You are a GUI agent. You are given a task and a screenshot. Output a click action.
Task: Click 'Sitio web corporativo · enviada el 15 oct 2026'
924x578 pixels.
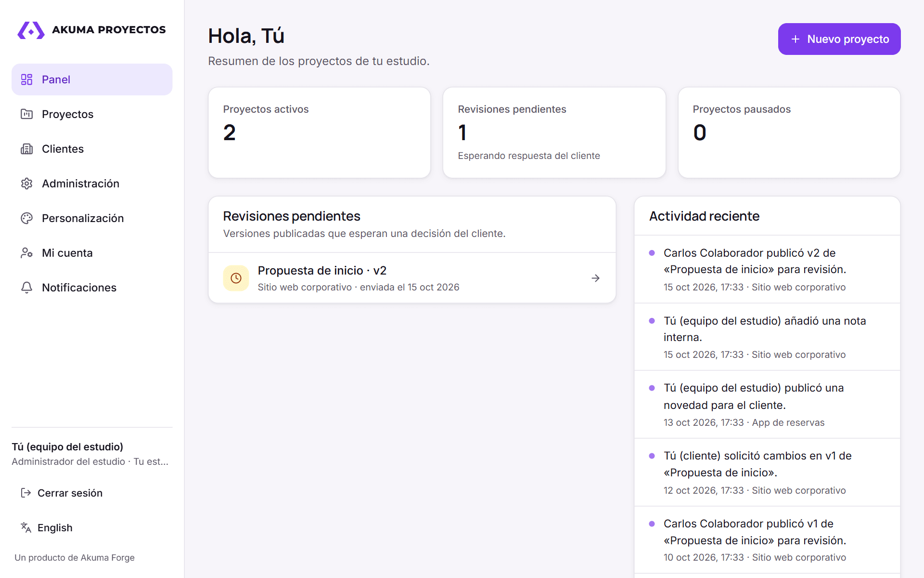[x=359, y=287]
